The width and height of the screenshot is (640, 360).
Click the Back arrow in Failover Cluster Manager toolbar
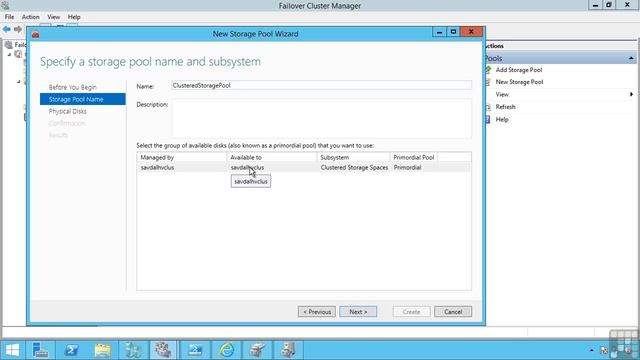(7, 29)
